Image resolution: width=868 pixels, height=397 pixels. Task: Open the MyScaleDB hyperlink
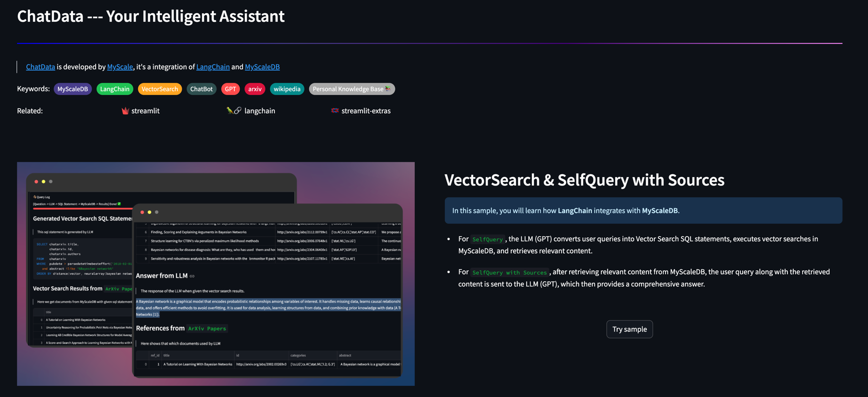coord(262,67)
